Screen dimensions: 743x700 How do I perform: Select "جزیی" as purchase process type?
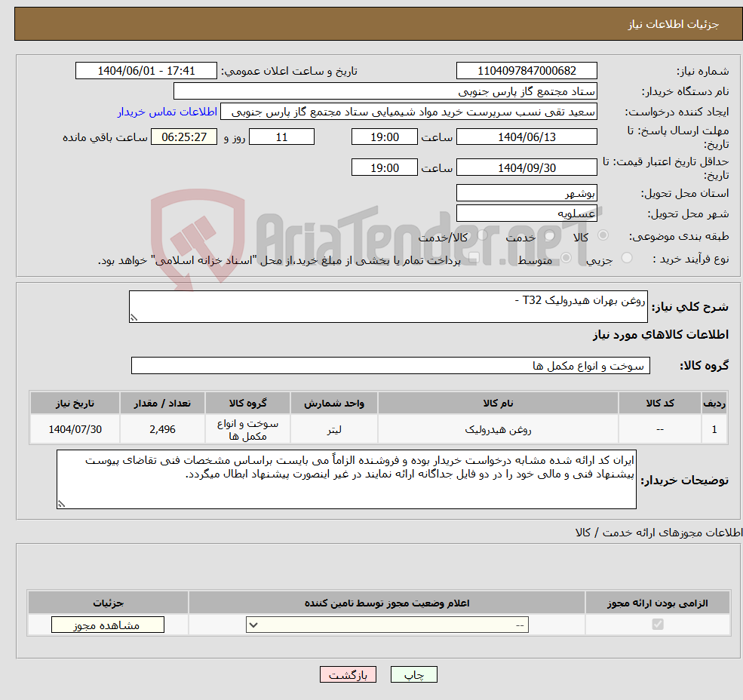[x=628, y=256]
